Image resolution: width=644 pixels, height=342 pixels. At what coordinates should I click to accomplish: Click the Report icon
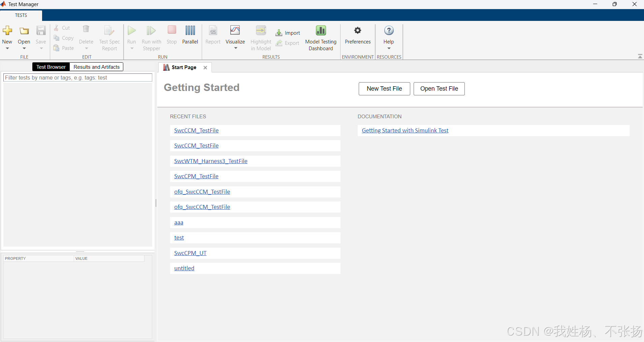pyautogui.click(x=213, y=30)
